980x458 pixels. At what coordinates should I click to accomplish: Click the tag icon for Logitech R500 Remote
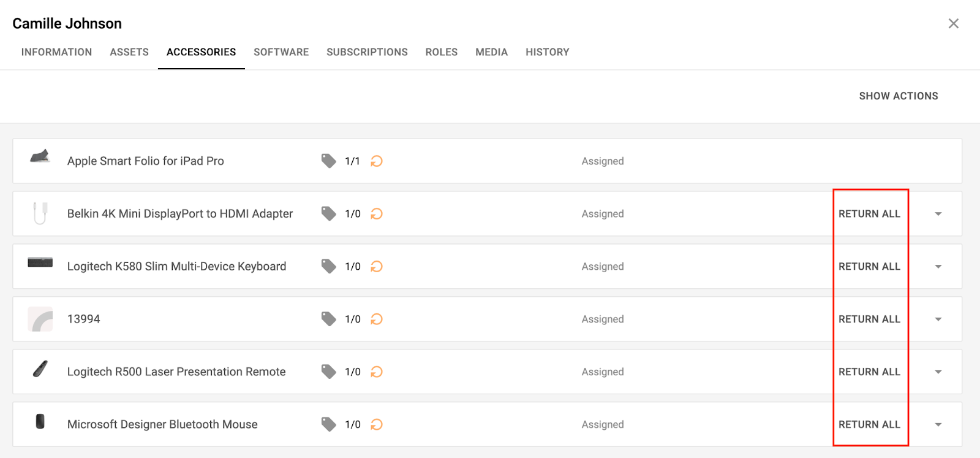pyautogui.click(x=329, y=372)
